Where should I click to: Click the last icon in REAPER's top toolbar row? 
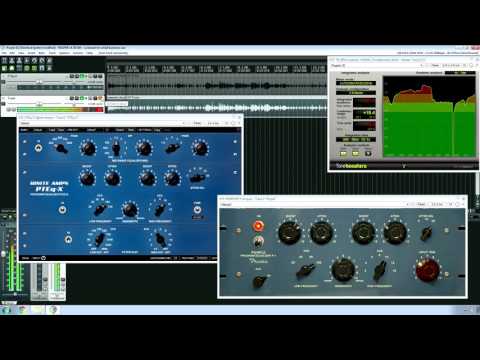(49, 60)
